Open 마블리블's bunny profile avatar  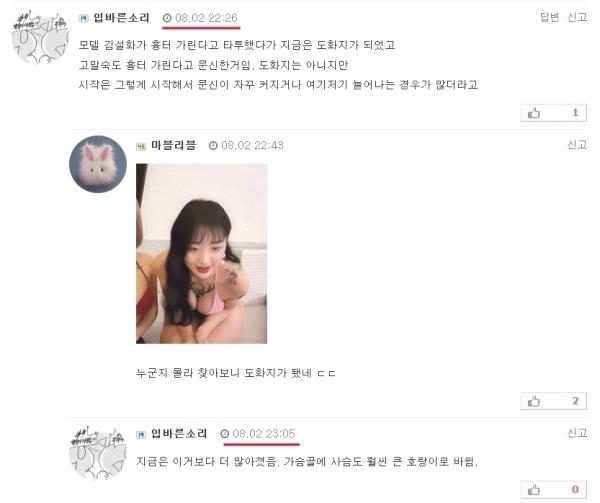[98, 164]
